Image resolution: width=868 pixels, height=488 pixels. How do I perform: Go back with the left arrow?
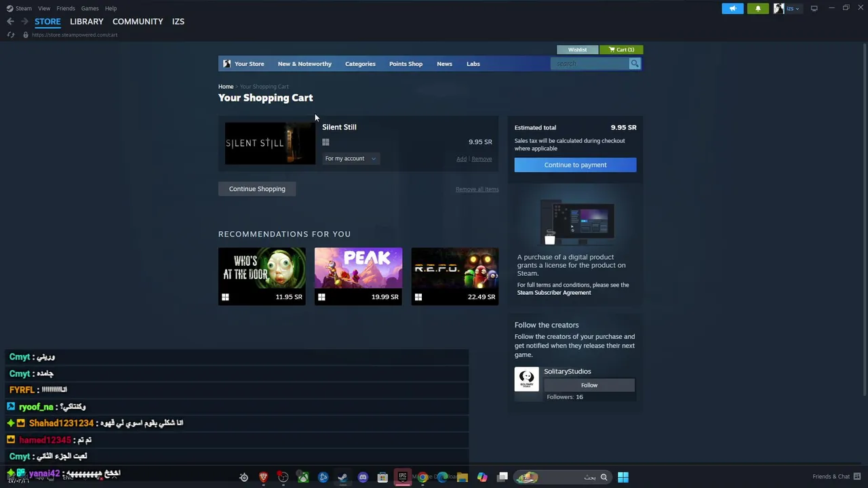coord(10,22)
